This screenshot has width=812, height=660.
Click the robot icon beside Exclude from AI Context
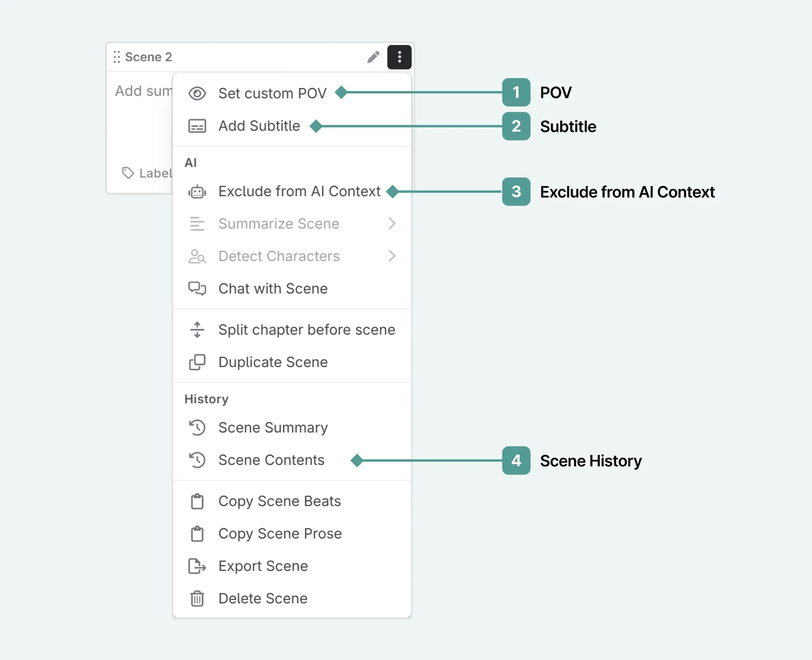point(197,192)
